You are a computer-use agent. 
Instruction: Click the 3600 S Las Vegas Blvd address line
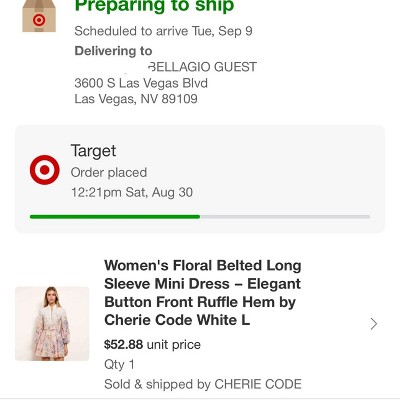tap(141, 83)
